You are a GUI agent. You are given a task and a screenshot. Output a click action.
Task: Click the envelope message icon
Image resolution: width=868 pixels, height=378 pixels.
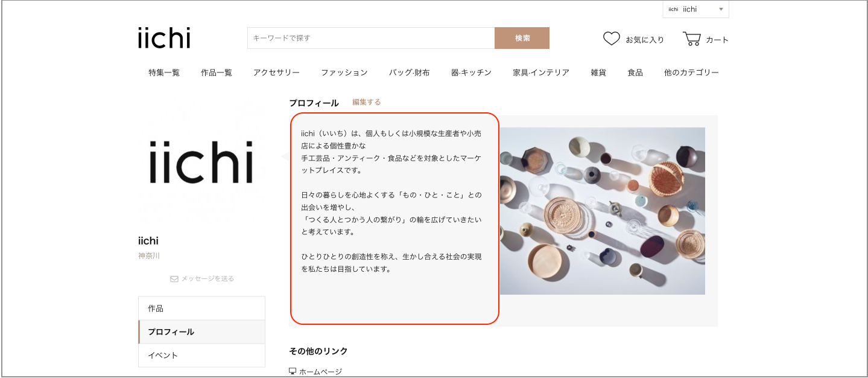coord(174,279)
